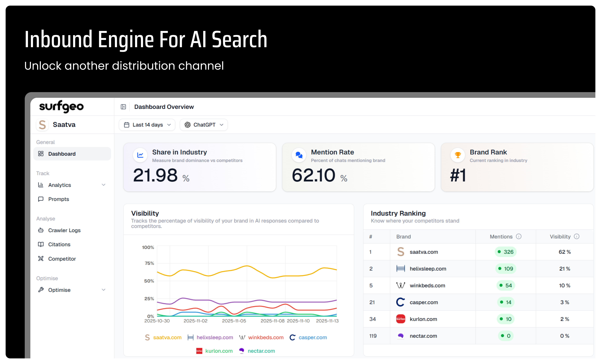The width and height of the screenshot is (601, 364).
Task: Click the Brand Rank trophy icon
Action: click(x=458, y=155)
